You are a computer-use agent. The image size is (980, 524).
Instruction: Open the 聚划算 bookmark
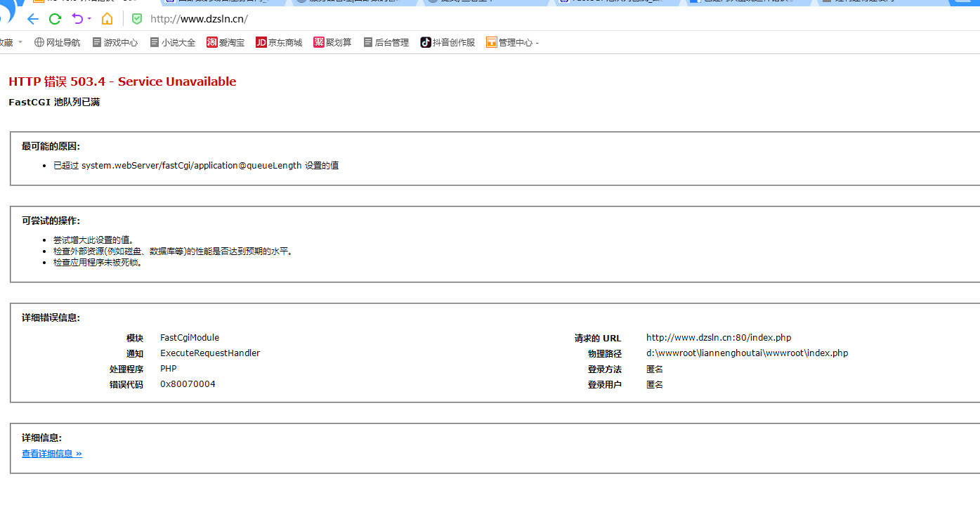(332, 43)
